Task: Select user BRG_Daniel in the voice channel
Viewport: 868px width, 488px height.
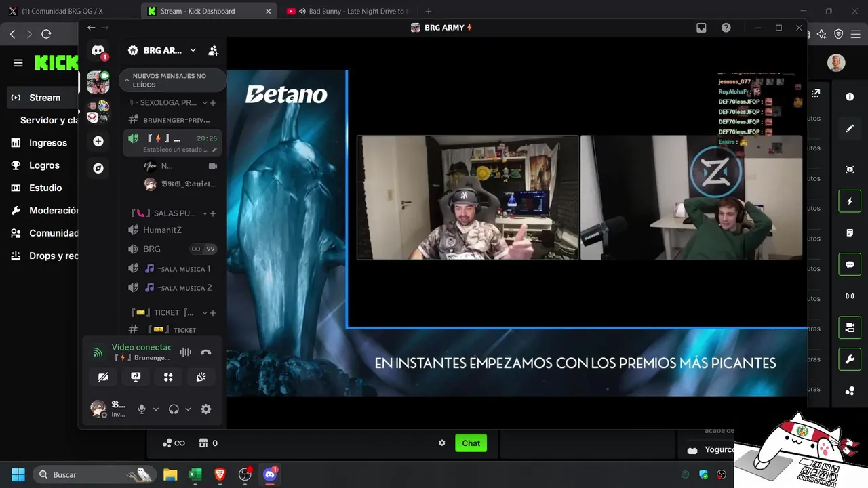Action: point(180,184)
